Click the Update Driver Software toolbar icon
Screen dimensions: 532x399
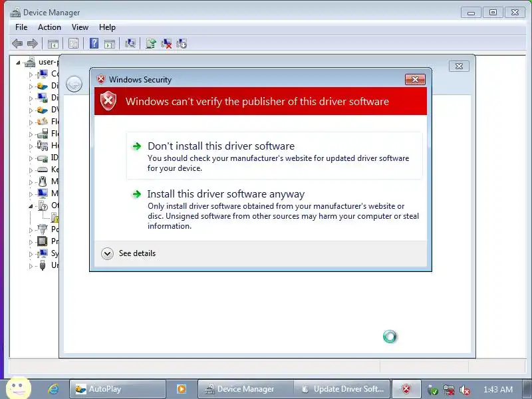[151, 43]
